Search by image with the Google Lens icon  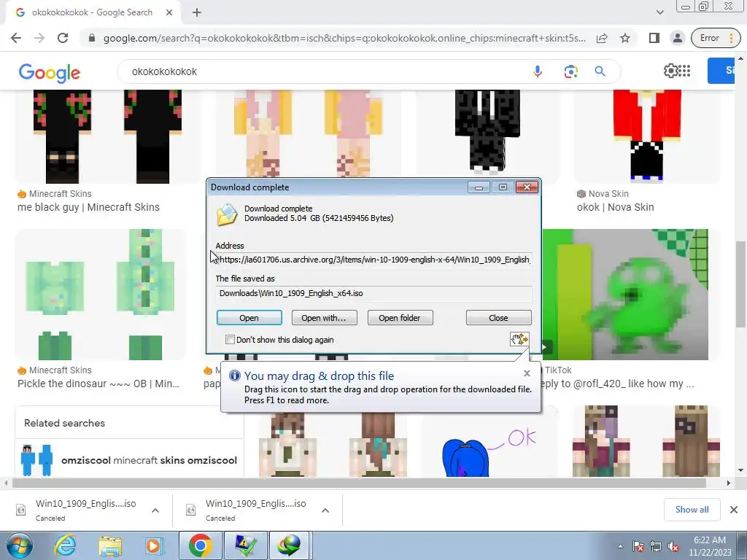click(570, 71)
